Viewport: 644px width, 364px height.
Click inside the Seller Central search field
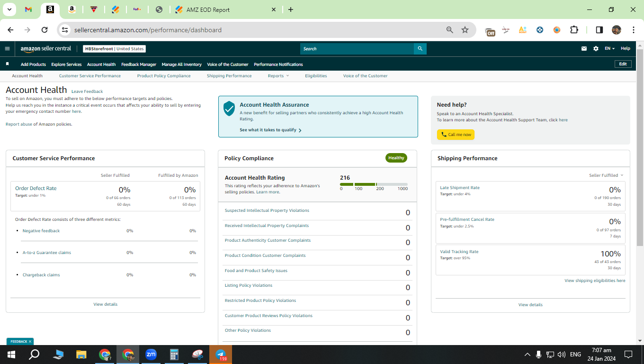357,49
